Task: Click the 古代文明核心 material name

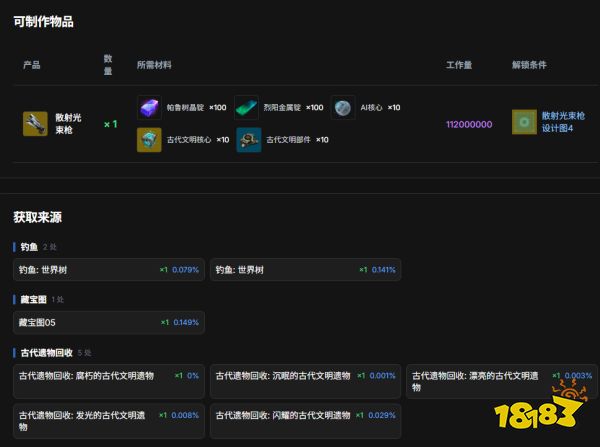Action: (189, 140)
